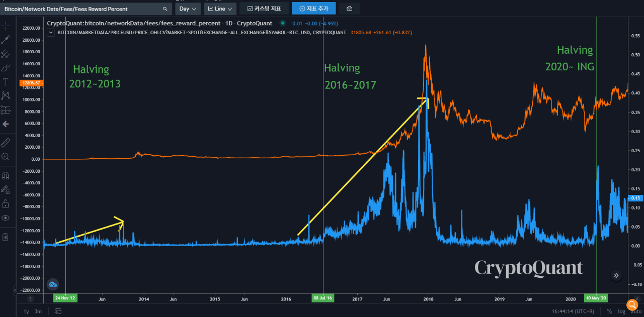Set chart range to 1y
This screenshot has height=317, width=644.
(x=25, y=311)
